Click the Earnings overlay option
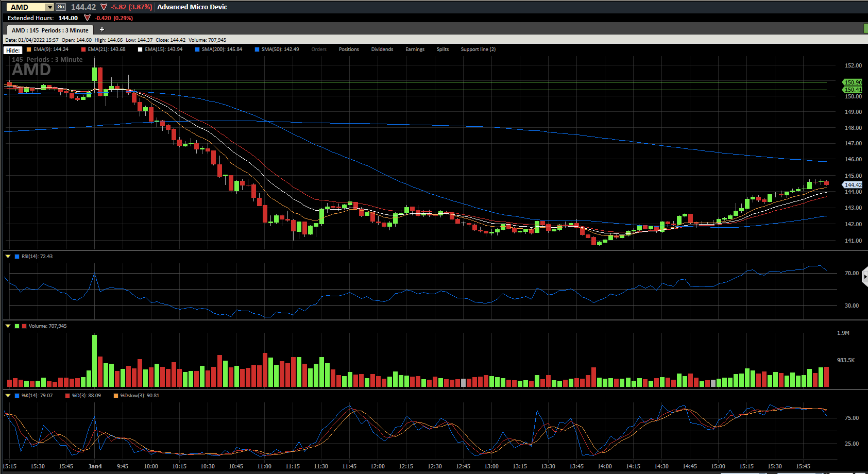Viewport: 868px width, 474px height. [x=415, y=49]
